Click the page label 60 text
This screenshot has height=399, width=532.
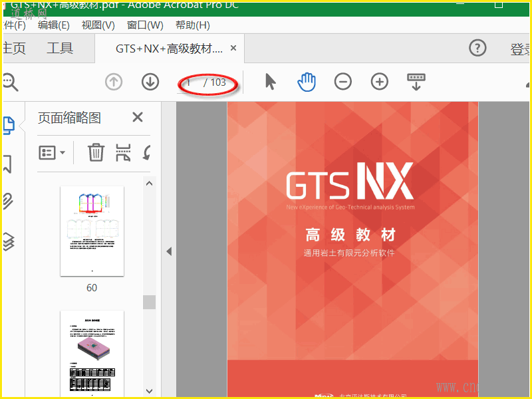point(92,288)
